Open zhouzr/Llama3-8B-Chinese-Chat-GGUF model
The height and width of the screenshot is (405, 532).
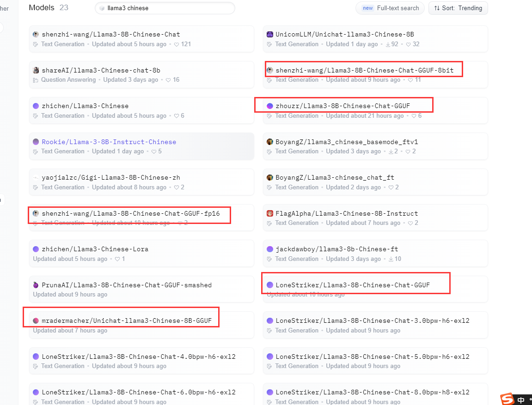tap(342, 106)
